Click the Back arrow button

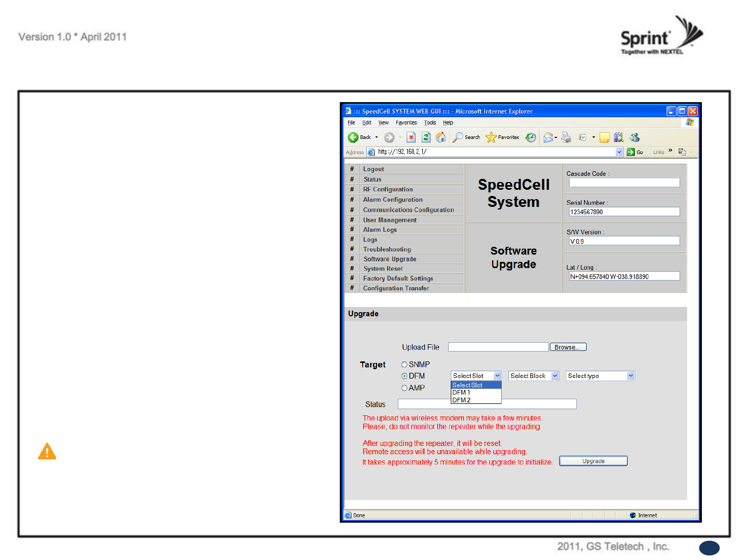point(353,137)
